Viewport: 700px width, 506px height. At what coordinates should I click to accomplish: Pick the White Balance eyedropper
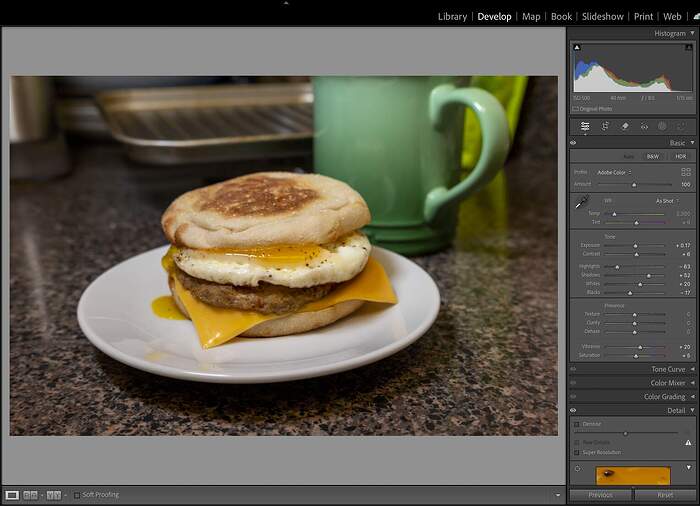click(581, 203)
